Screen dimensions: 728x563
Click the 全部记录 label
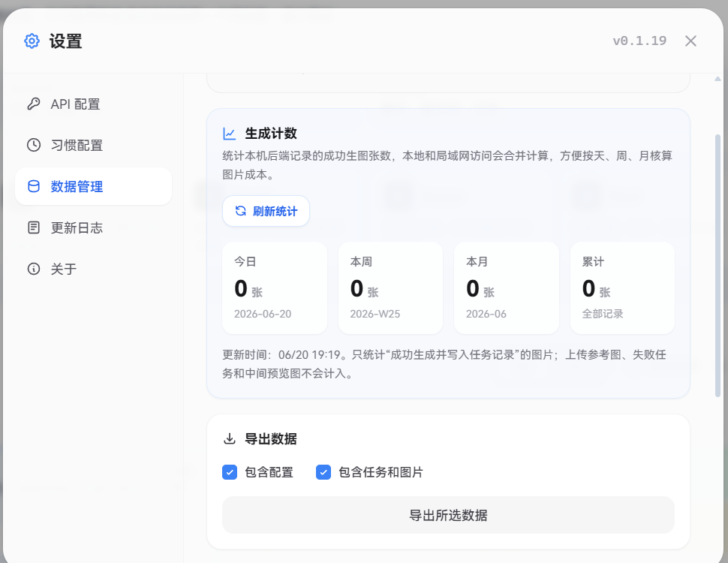[x=603, y=314]
